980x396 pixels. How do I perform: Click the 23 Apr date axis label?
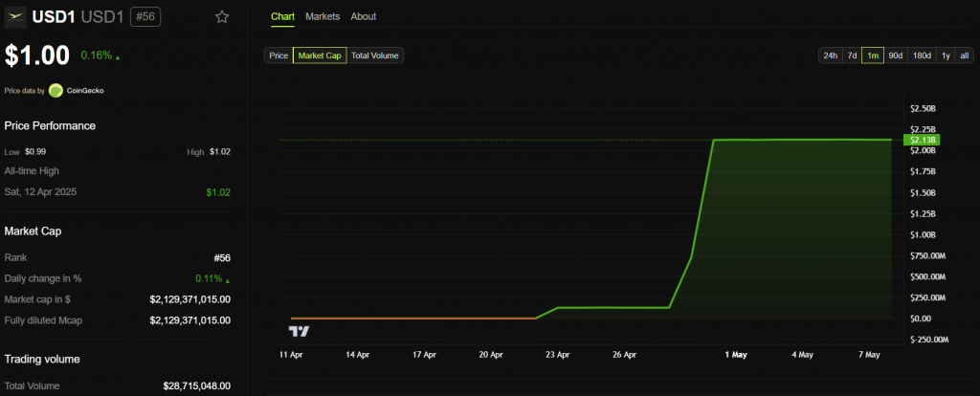click(x=558, y=355)
